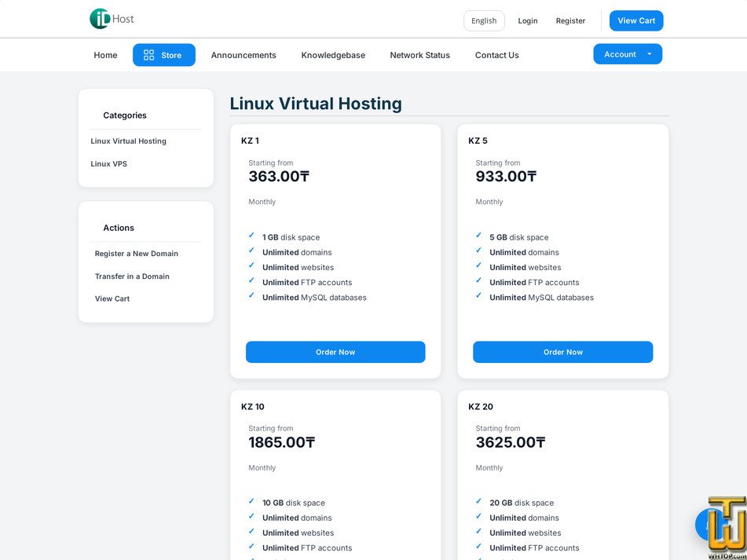Click the 5 GB disk space feature
This screenshot has width=747, height=560.
coord(518,237)
